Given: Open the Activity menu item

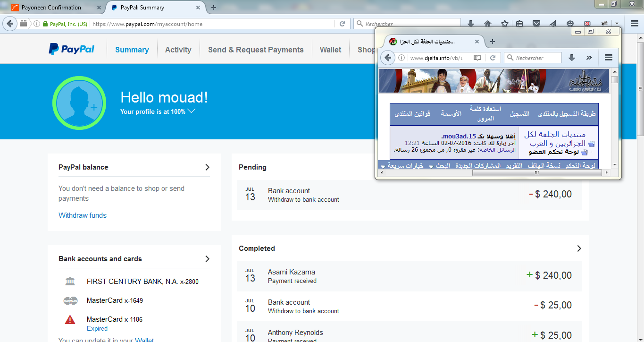Looking at the screenshot, I should [178, 50].
